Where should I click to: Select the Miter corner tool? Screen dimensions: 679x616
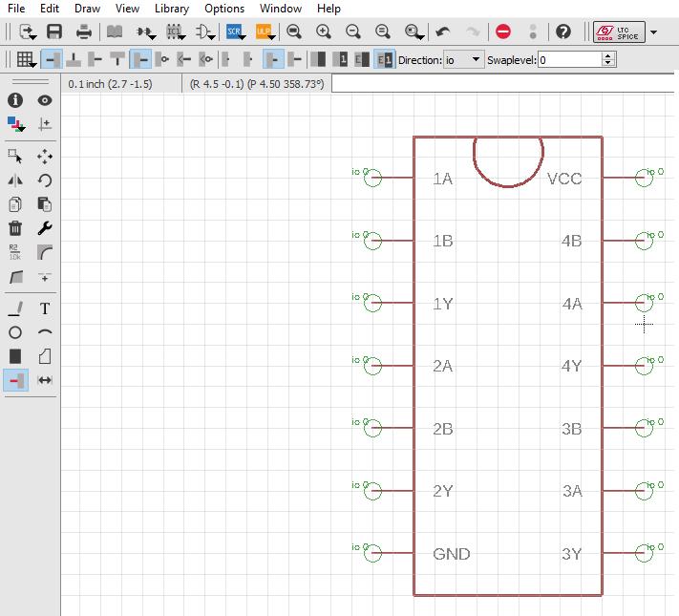coord(45,252)
